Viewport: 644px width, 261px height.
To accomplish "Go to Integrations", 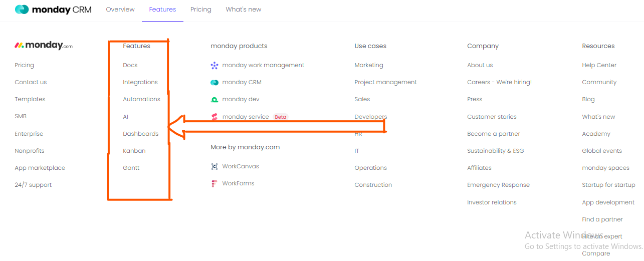I will pyautogui.click(x=140, y=82).
